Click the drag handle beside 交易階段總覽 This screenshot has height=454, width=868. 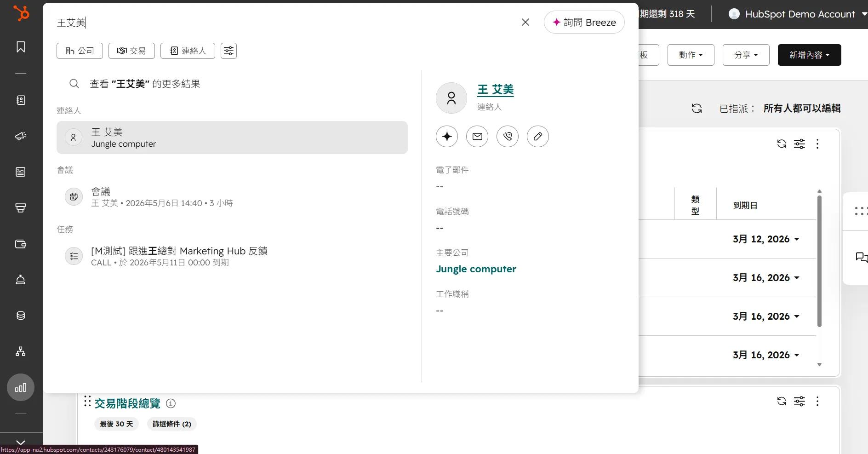click(87, 401)
